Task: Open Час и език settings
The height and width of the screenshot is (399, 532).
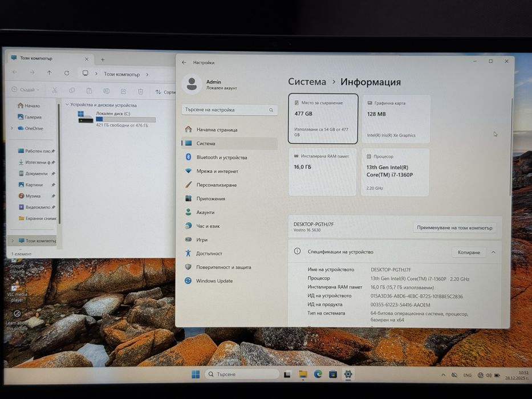Action: 229,226
